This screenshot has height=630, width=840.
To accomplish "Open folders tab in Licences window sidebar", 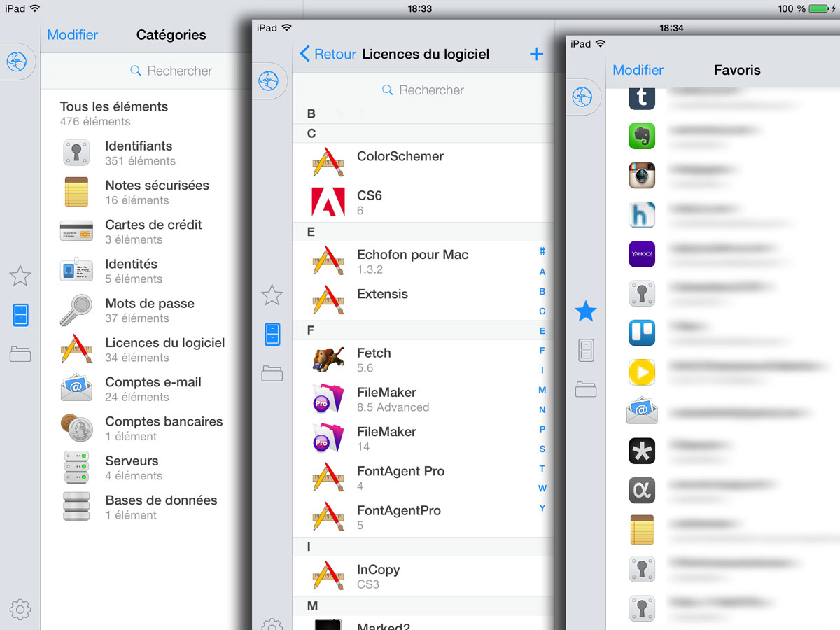I will point(272,373).
